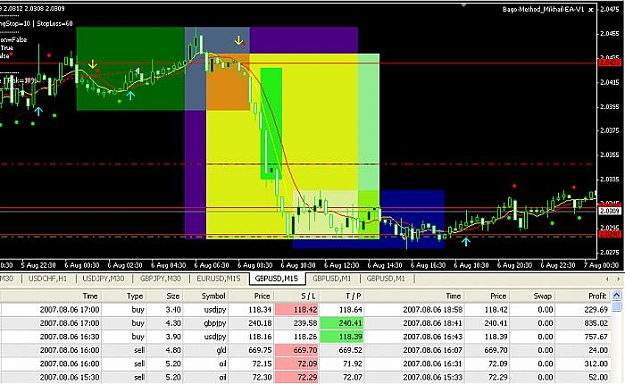Open the GBPJPY,M30 chart tab

point(160,278)
